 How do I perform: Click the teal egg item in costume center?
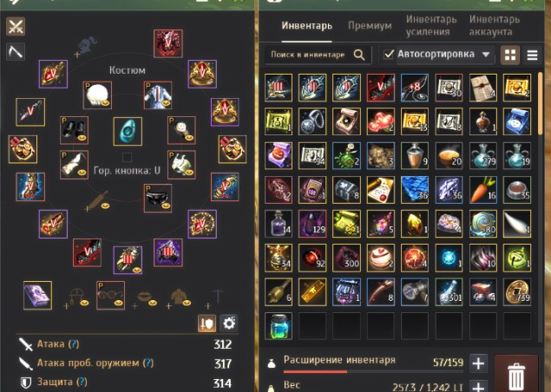(x=128, y=131)
